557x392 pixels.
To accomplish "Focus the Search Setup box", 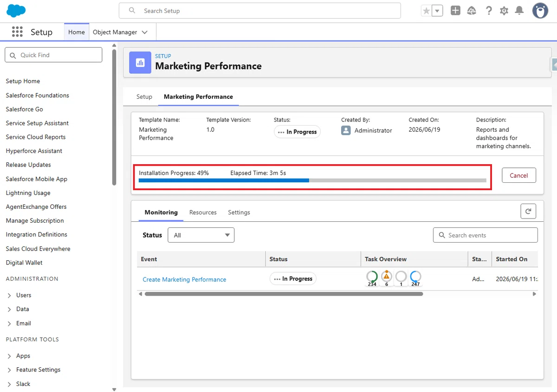I will pyautogui.click(x=260, y=11).
